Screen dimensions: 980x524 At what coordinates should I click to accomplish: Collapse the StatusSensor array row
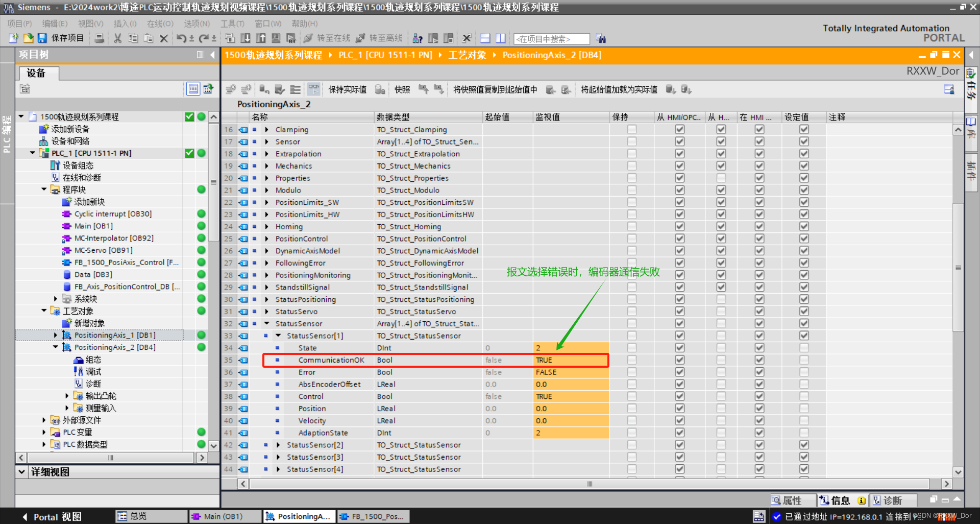(x=266, y=324)
